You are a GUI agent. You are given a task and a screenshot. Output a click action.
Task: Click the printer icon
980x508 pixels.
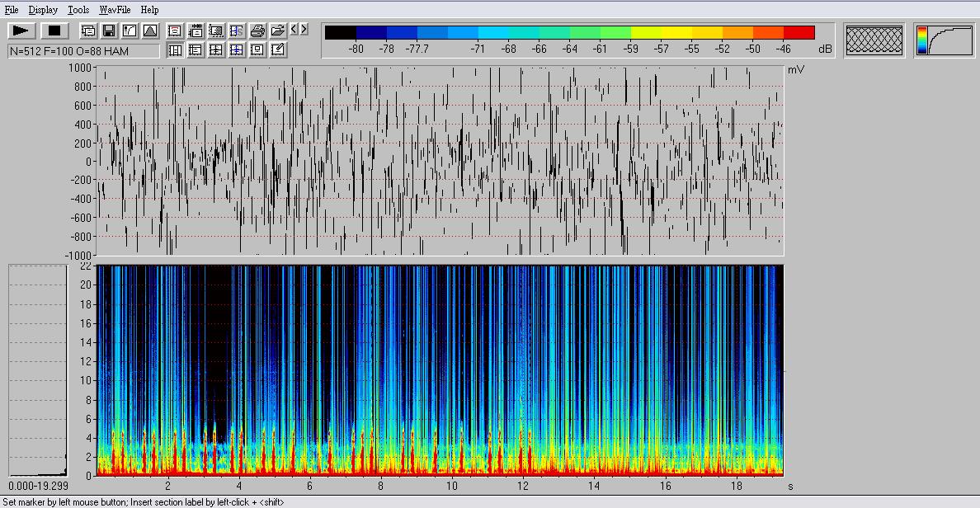coord(257,31)
